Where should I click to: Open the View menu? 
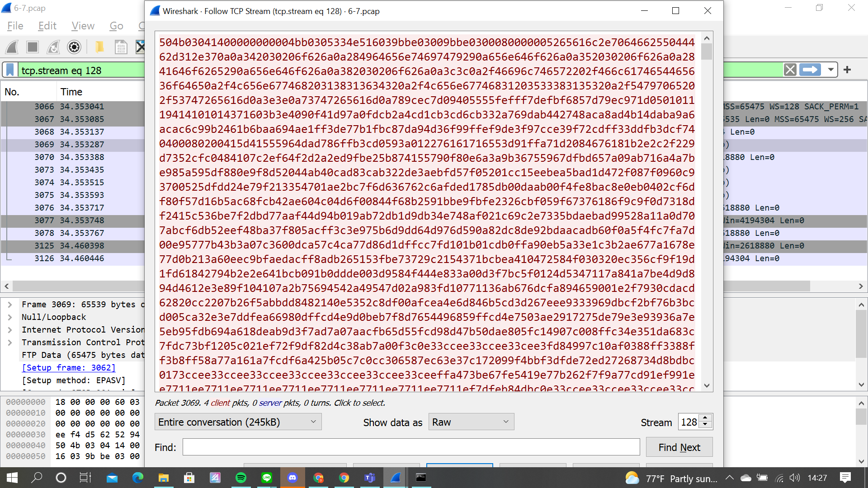[x=83, y=26]
